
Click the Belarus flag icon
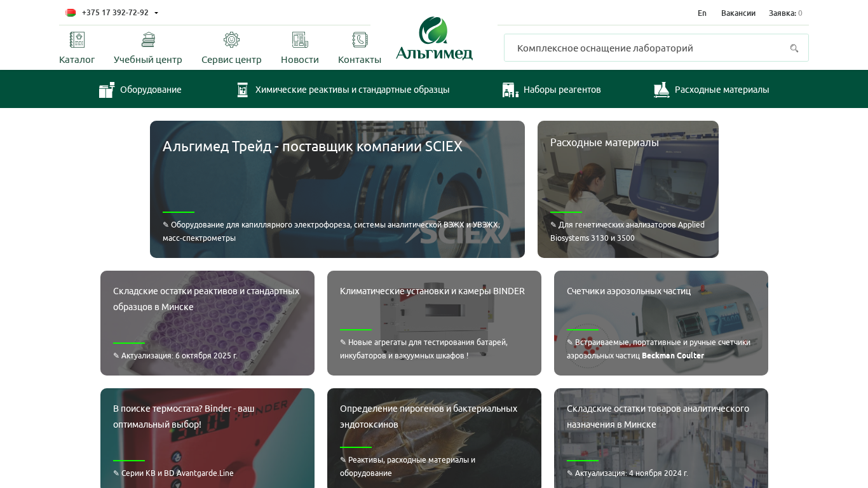[71, 13]
